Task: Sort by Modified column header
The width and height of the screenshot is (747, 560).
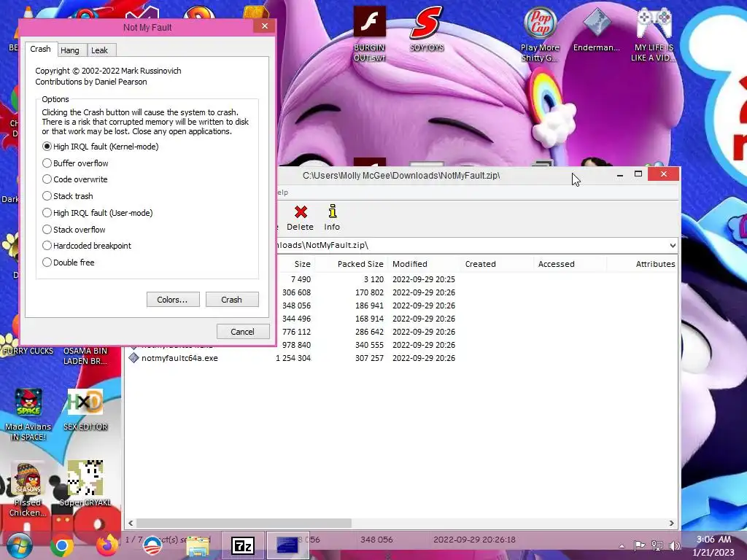Action: tap(424, 264)
